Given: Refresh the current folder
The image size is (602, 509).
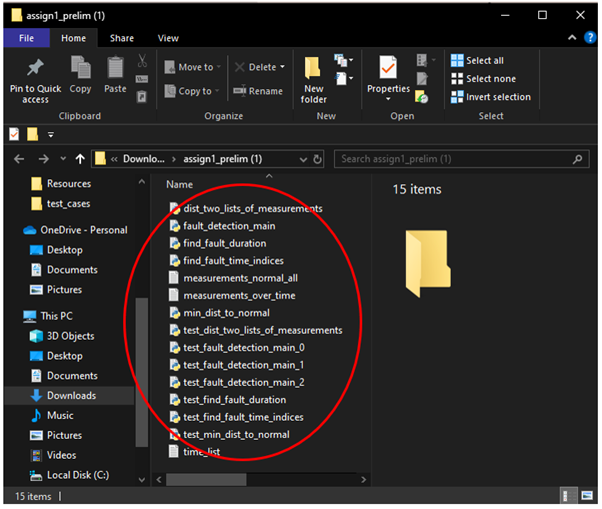Looking at the screenshot, I should click(317, 159).
